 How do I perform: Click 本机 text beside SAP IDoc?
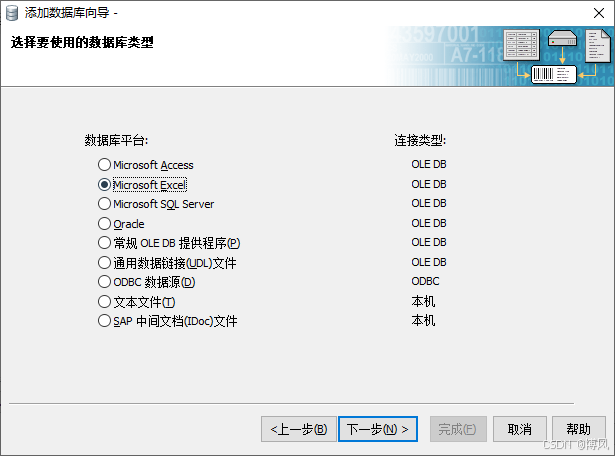(x=423, y=320)
